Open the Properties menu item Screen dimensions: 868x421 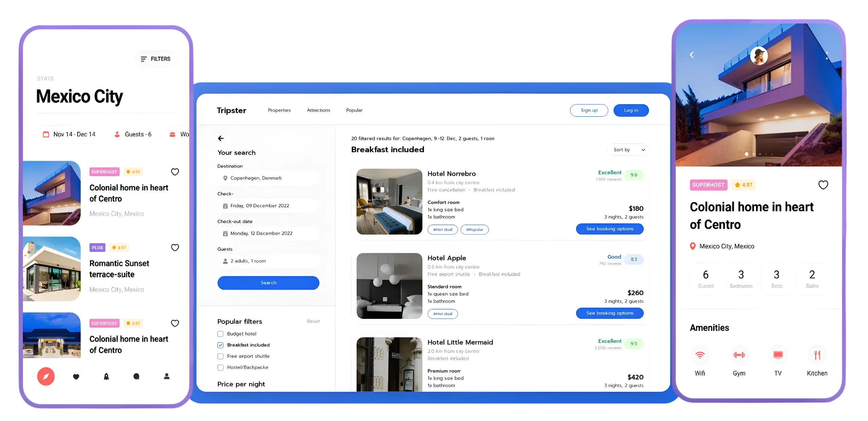(x=279, y=110)
